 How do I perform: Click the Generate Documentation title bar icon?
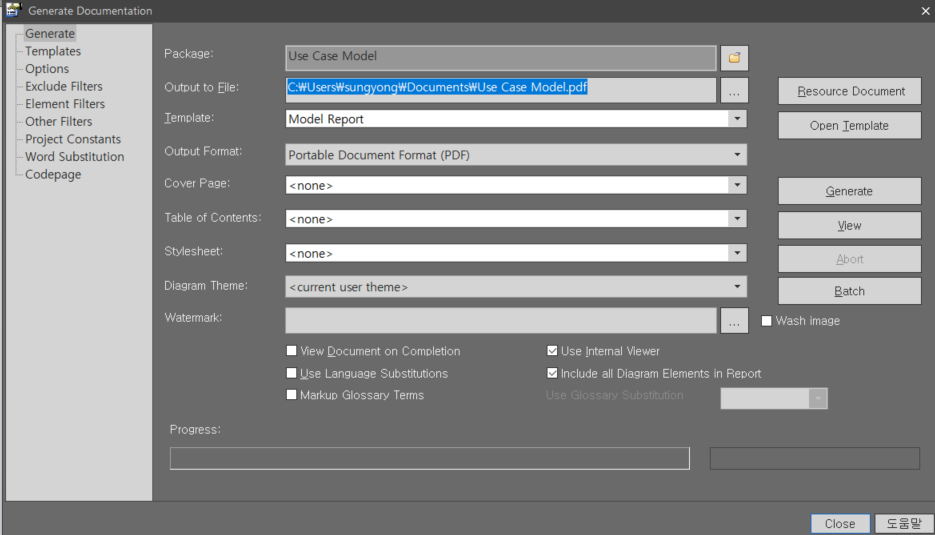click(13, 10)
